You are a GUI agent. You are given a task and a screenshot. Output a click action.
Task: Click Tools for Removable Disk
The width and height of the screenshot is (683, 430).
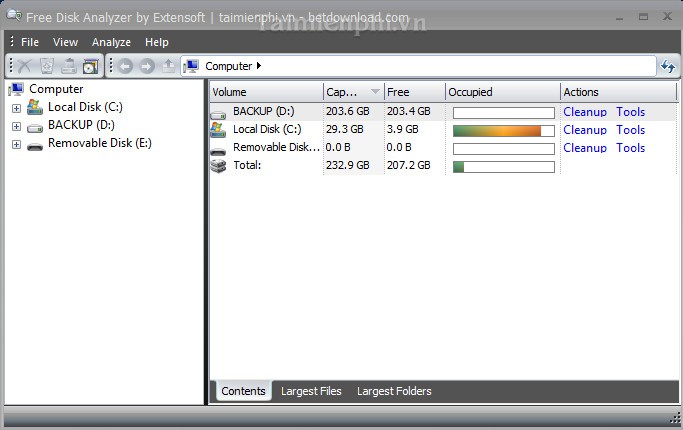630,148
